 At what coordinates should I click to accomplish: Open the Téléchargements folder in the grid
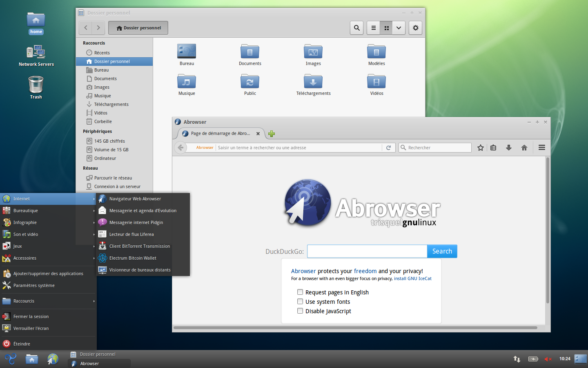[313, 85]
